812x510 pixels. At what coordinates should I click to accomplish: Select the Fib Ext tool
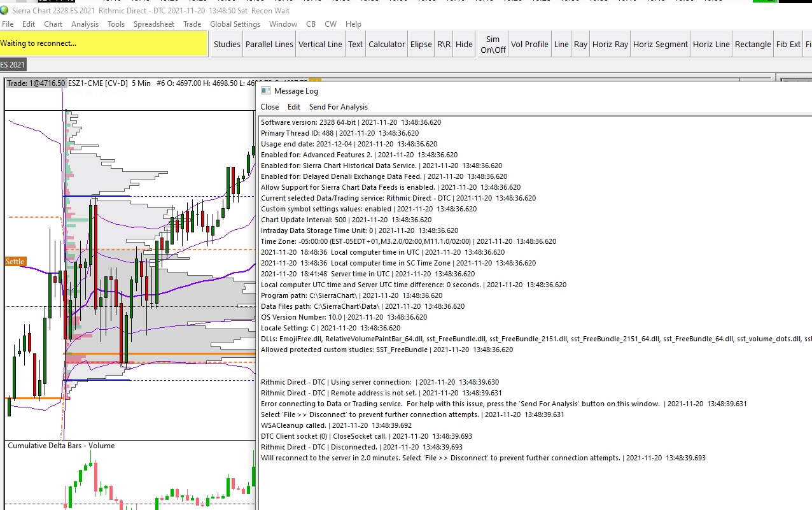point(788,44)
